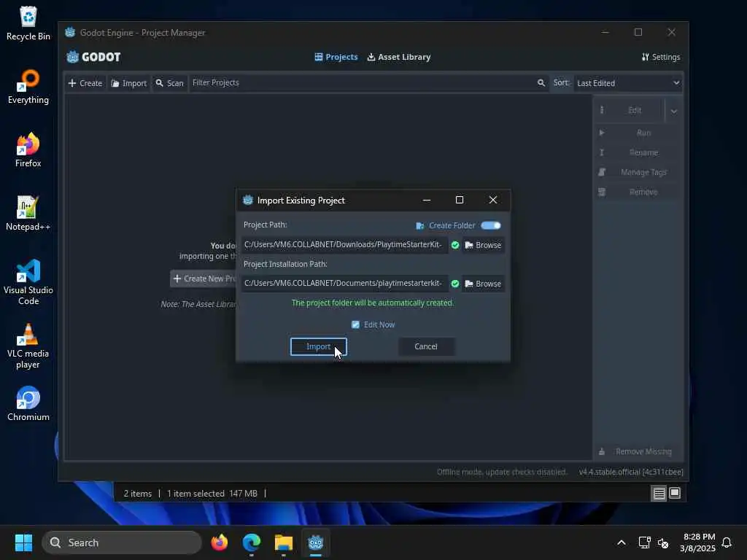Select the Firefox desktop icon
This screenshot has height=560, width=747.
pos(28,150)
